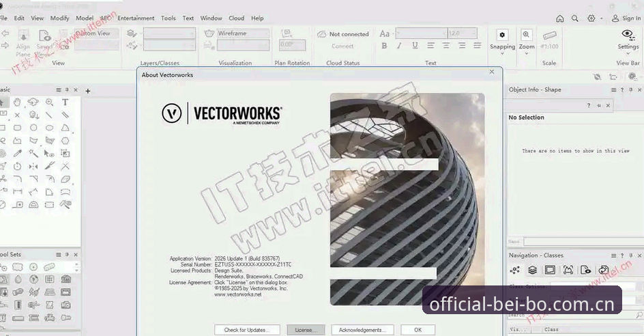The width and height of the screenshot is (644, 336).
Task: Click OK to close About dialog
Action: [x=418, y=330]
